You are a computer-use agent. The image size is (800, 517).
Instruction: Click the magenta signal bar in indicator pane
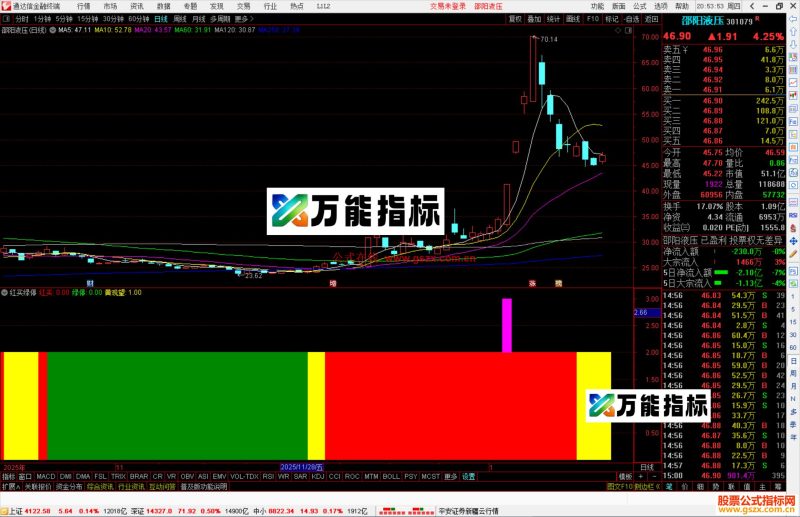[507, 325]
